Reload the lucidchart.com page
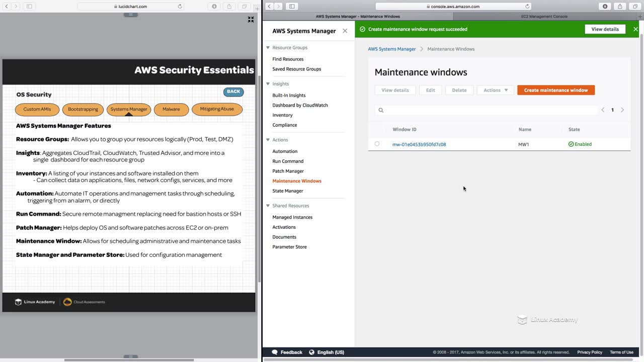Image resolution: width=644 pixels, height=362 pixels. coord(180,7)
